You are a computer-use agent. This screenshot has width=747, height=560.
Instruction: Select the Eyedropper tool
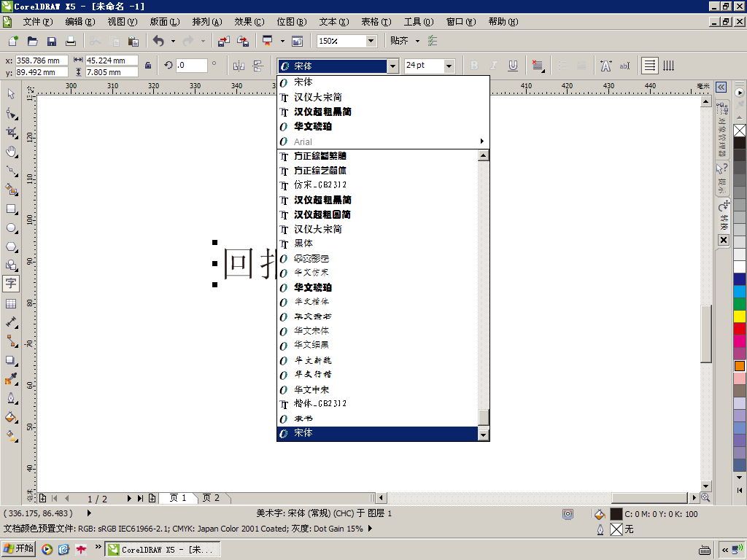click(11, 379)
